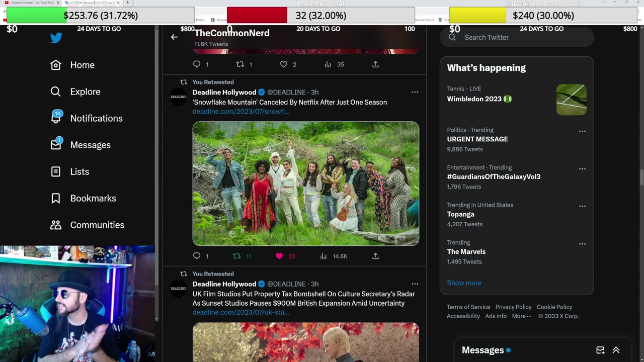Open options for The Marvels trend
Viewport: 644px width, 362px height.
click(582, 244)
